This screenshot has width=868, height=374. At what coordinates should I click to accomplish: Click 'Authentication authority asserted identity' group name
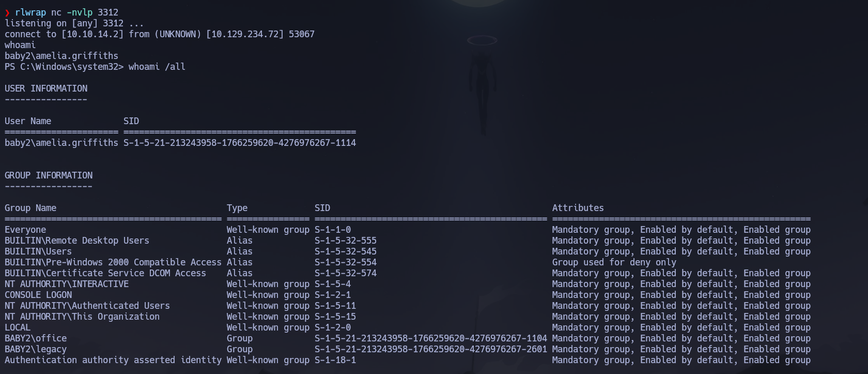pos(113,360)
